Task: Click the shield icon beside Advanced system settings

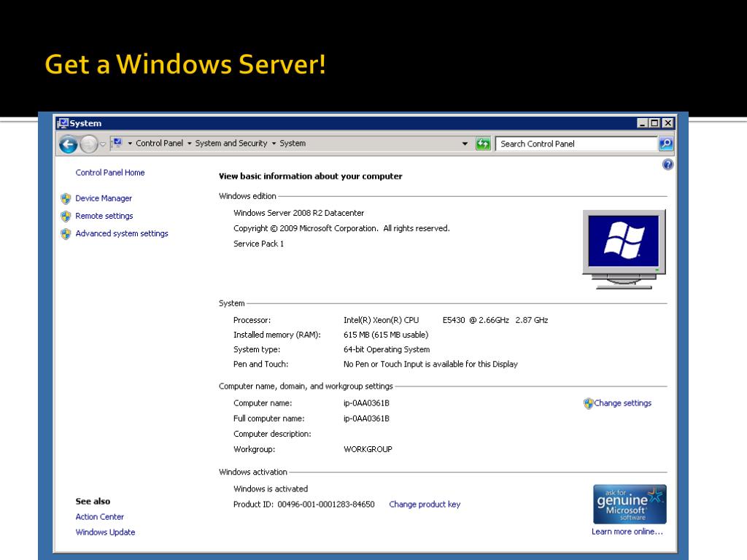Action: click(x=66, y=234)
